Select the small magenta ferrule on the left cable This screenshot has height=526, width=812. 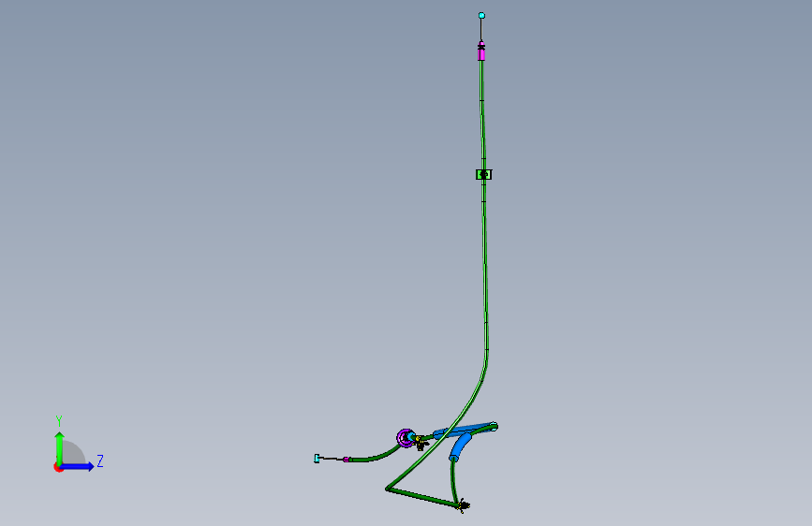346,460
